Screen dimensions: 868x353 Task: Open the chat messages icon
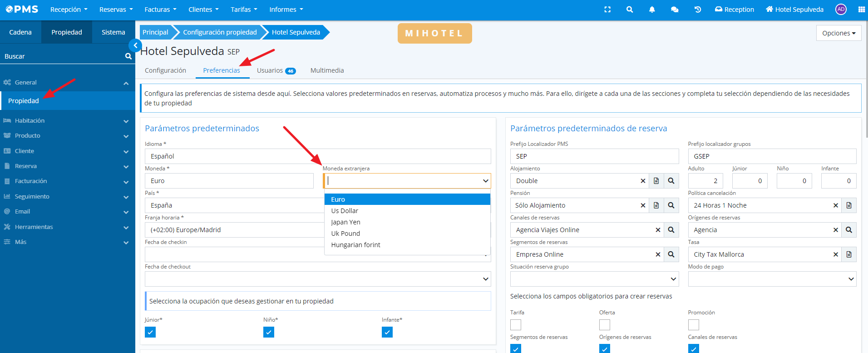[675, 10]
